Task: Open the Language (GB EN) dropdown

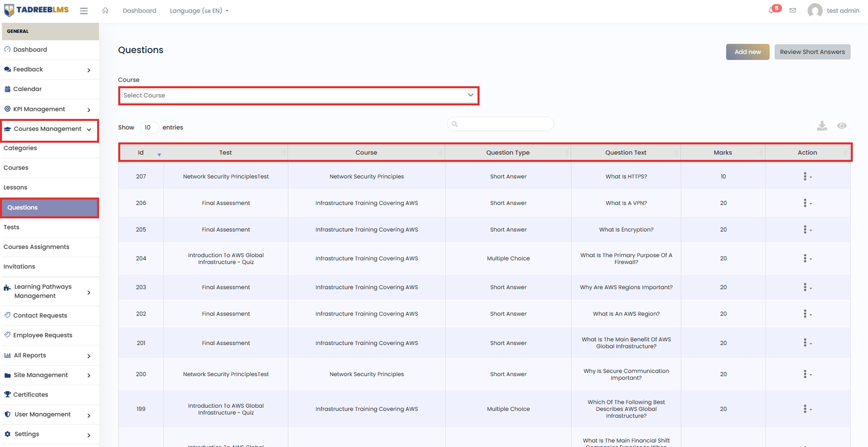Action: tap(199, 10)
